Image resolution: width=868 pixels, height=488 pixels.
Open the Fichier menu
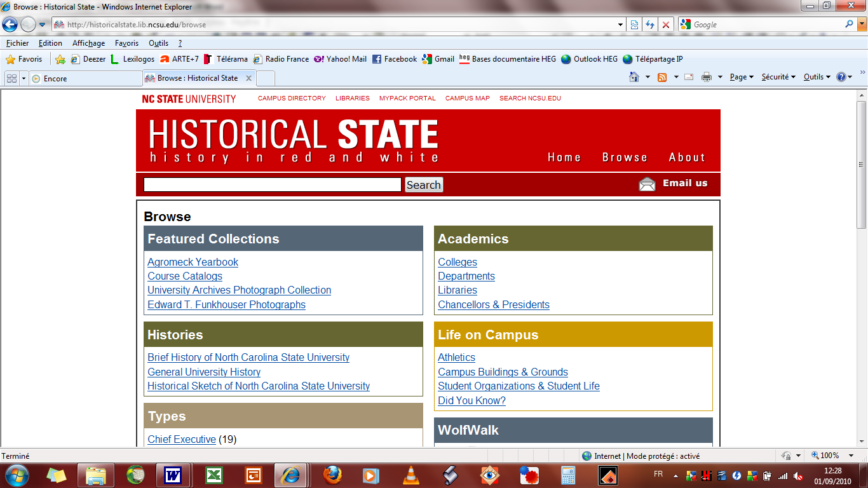18,43
